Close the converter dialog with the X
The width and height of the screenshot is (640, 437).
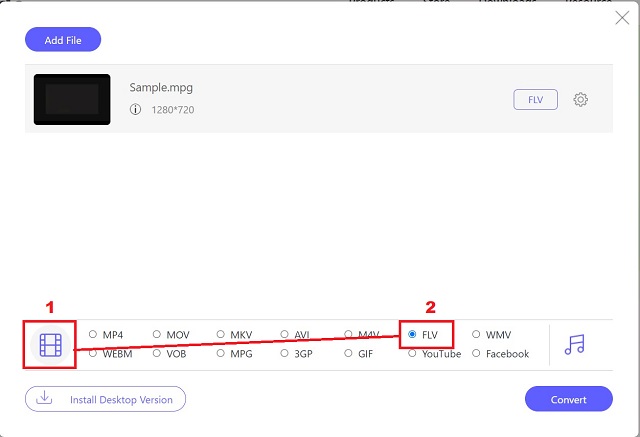coord(622,18)
